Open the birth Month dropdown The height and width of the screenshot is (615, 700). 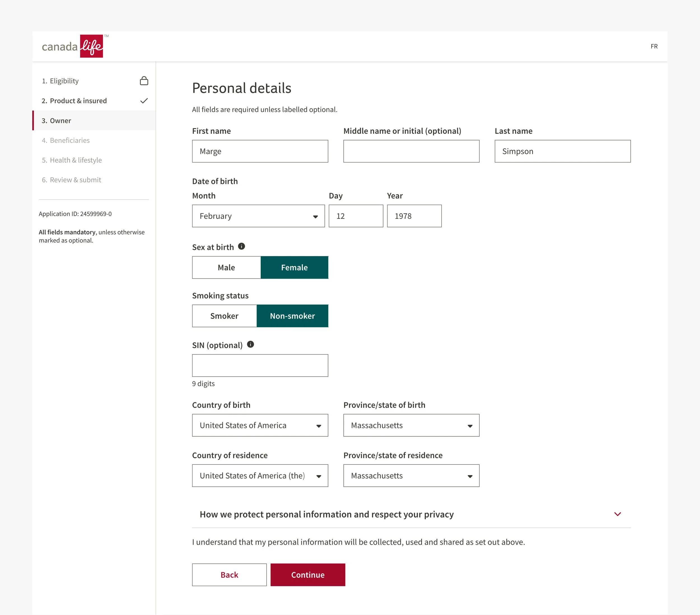(258, 216)
